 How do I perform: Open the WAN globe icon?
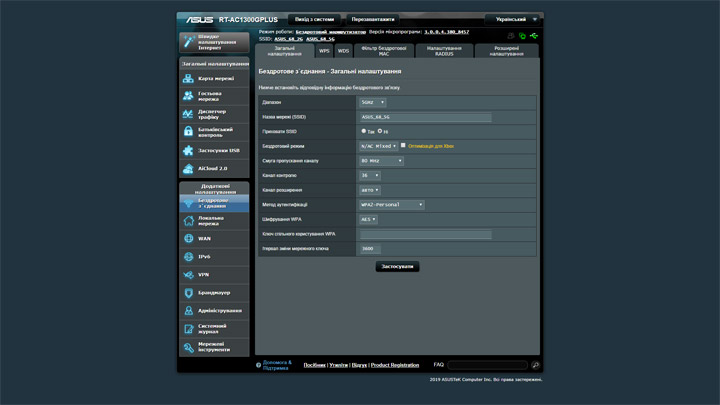tap(188, 238)
